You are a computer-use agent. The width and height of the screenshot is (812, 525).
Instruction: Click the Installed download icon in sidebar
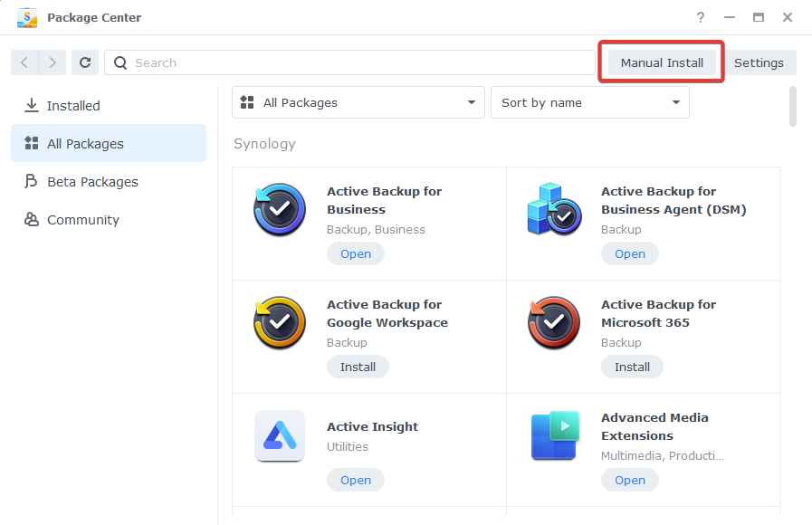32,106
